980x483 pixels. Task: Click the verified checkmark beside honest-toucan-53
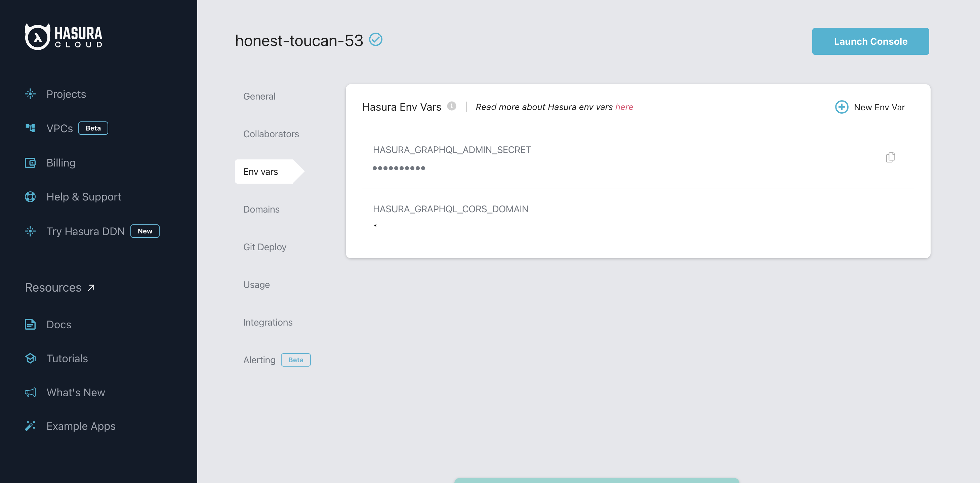tap(376, 39)
